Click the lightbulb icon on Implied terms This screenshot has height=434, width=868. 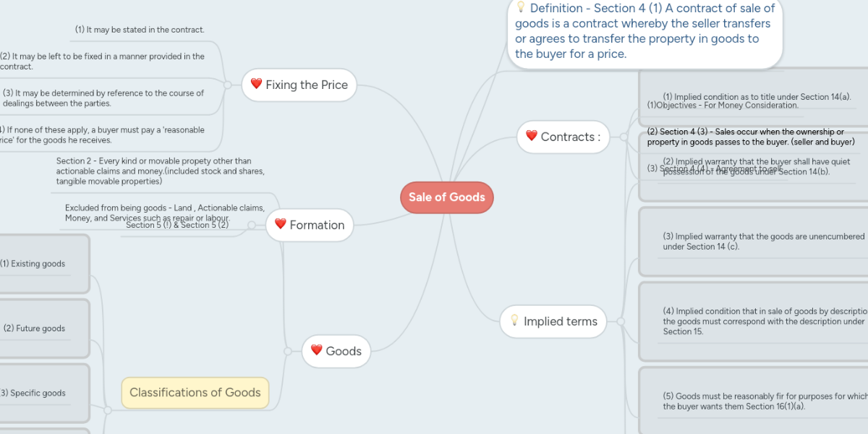pyautogui.click(x=514, y=320)
